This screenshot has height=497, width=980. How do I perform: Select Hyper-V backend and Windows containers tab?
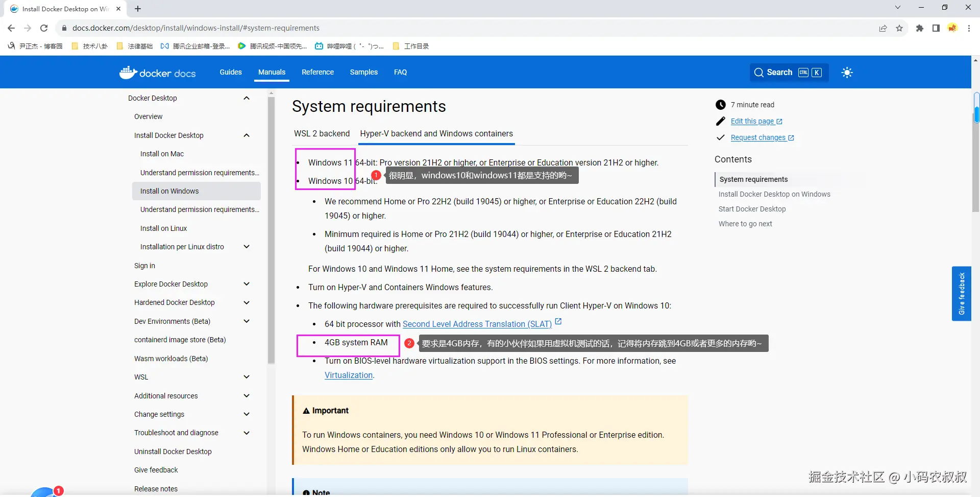tap(436, 134)
